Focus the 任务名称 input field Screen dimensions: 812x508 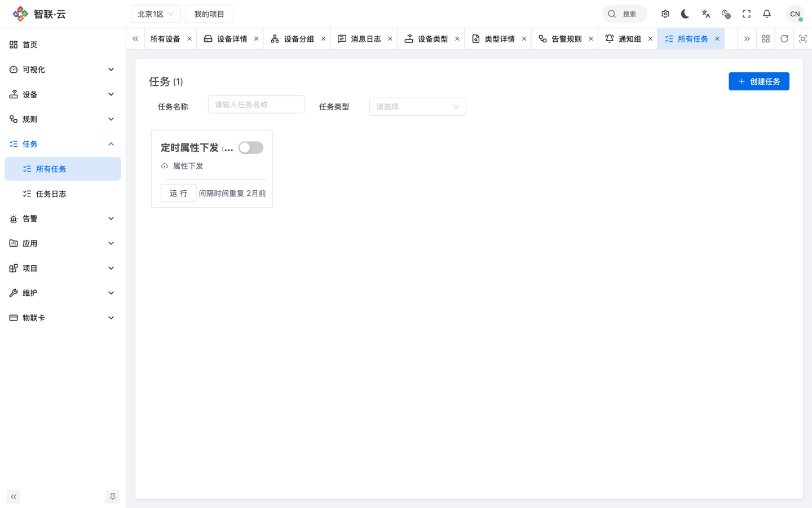coord(257,104)
